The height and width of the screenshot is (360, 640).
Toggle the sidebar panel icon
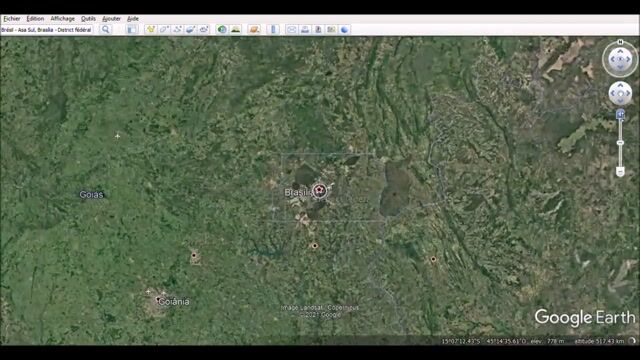pyautogui.click(x=132, y=29)
